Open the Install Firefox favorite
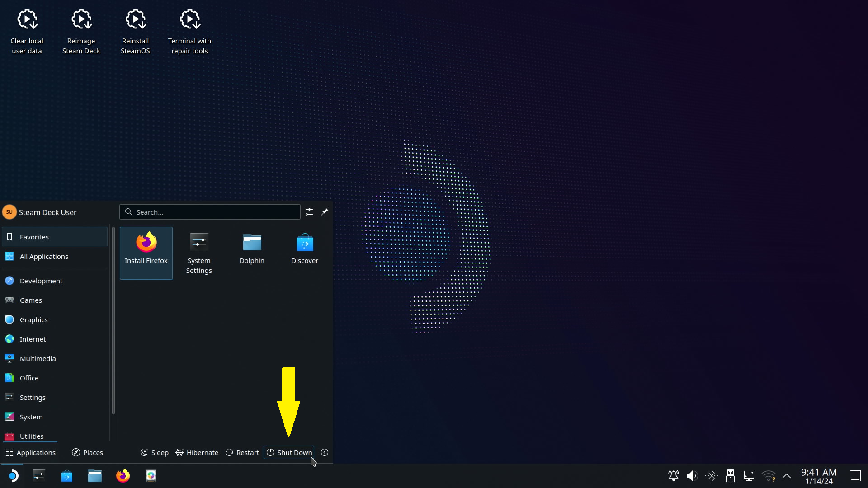 pos(146,252)
